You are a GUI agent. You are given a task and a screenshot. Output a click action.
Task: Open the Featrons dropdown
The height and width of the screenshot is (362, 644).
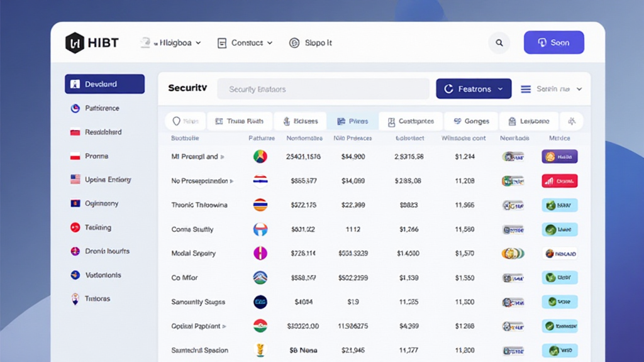click(474, 89)
